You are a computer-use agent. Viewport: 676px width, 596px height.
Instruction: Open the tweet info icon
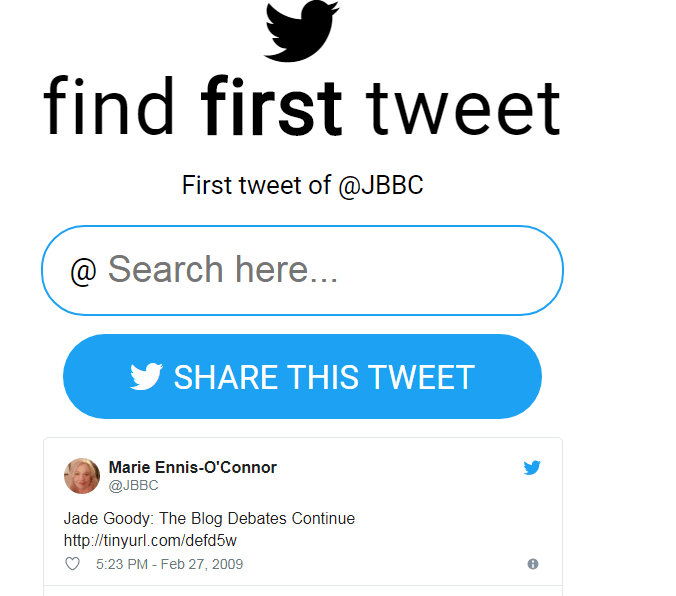[x=532, y=564]
